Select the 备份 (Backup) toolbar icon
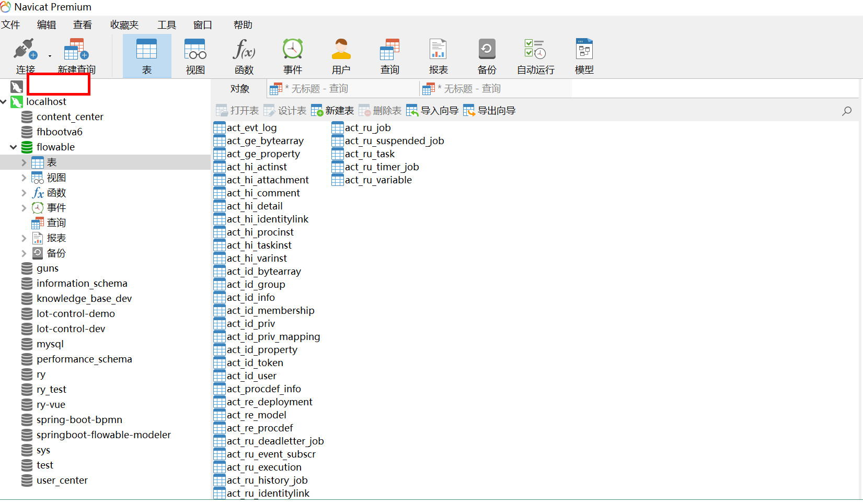The width and height of the screenshot is (863, 504). click(x=487, y=56)
